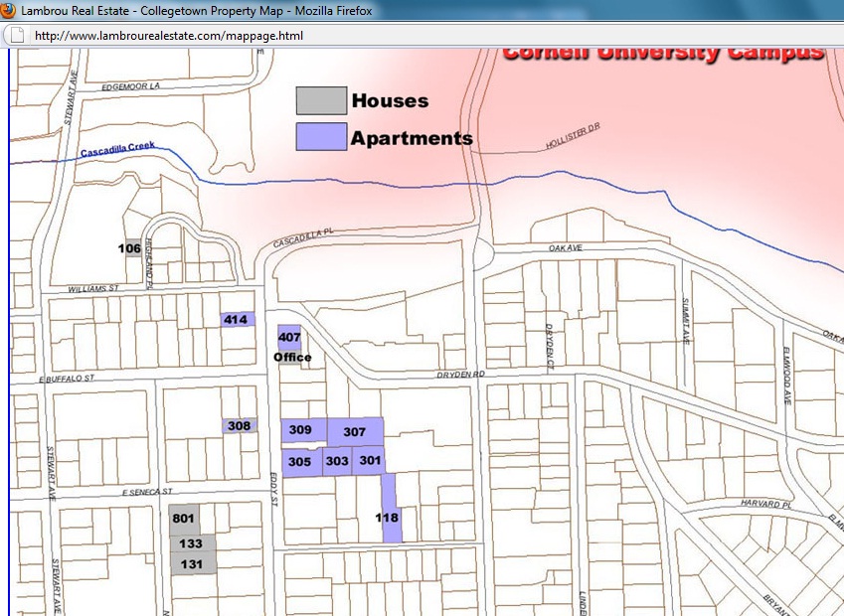The width and height of the screenshot is (844, 616).
Task: Open house 133 on the map
Action: pyautogui.click(x=191, y=543)
